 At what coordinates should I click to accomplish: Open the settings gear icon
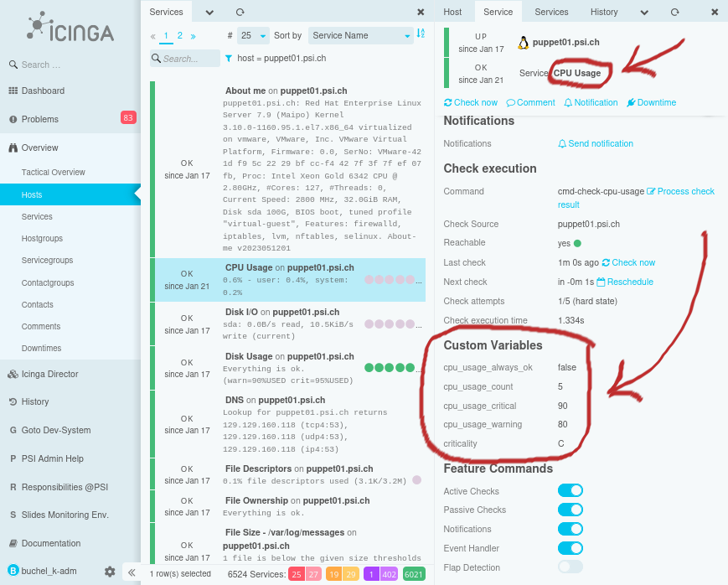tap(110, 572)
